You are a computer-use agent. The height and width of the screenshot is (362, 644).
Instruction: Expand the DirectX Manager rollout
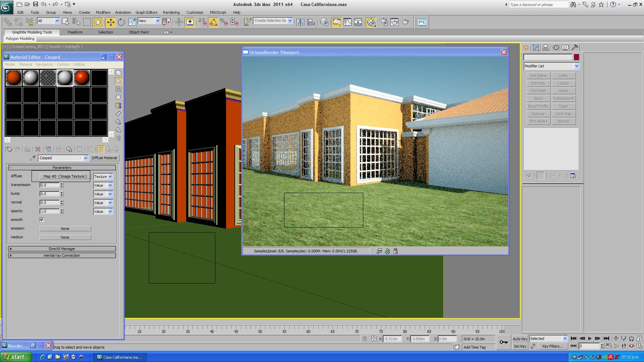coord(62,249)
